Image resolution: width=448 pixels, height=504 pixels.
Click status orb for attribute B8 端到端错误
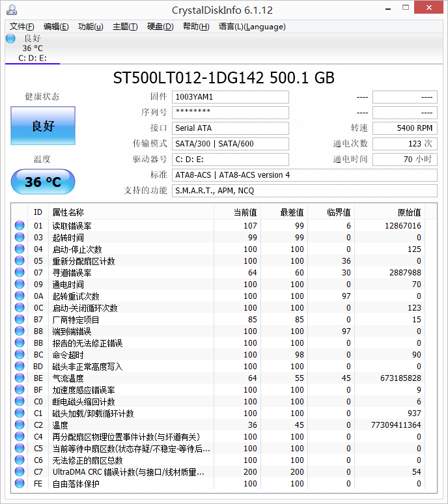pyautogui.click(x=20, y=331)
